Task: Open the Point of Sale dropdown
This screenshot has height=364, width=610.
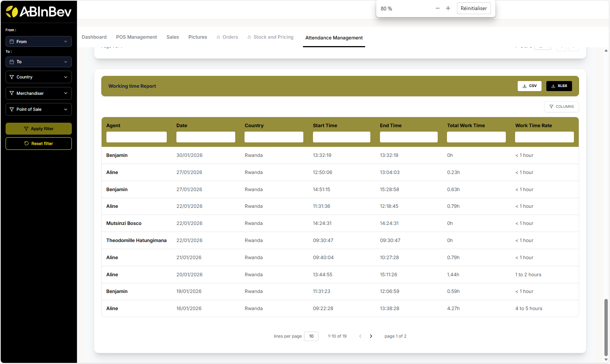Action: click(x=39, y=109)
